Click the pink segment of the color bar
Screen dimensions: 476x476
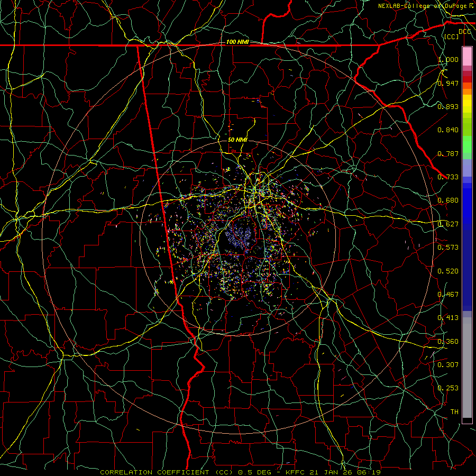pyautogui.click(x=467, y=57)
